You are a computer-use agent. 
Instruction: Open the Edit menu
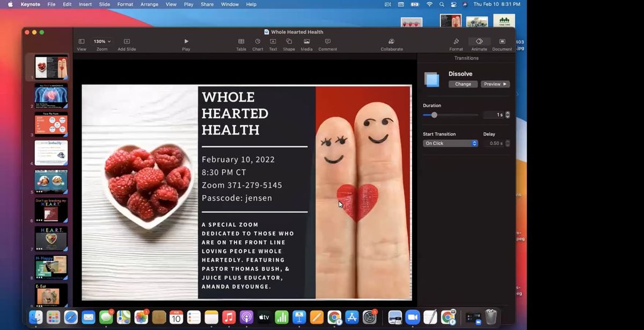(67, 4)
